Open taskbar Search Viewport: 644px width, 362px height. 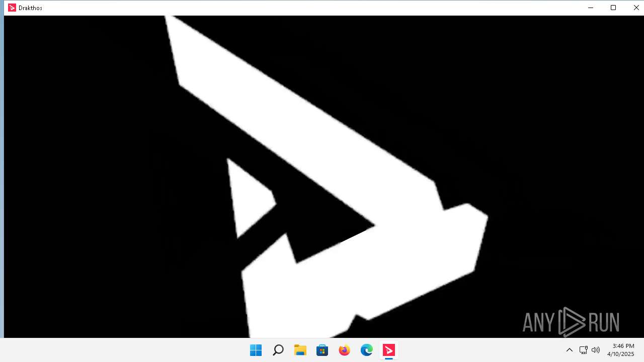click(x=278, y=350)
